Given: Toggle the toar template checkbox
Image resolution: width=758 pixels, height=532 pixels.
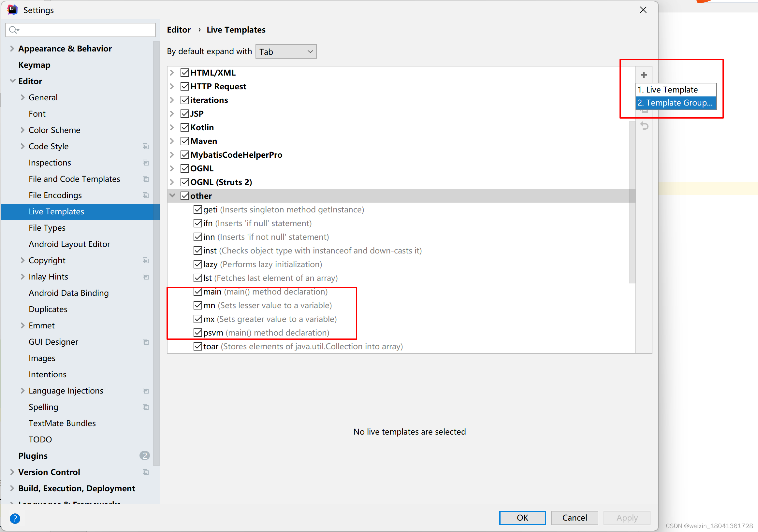Looking at the screenshot, I should pos(197,346).
